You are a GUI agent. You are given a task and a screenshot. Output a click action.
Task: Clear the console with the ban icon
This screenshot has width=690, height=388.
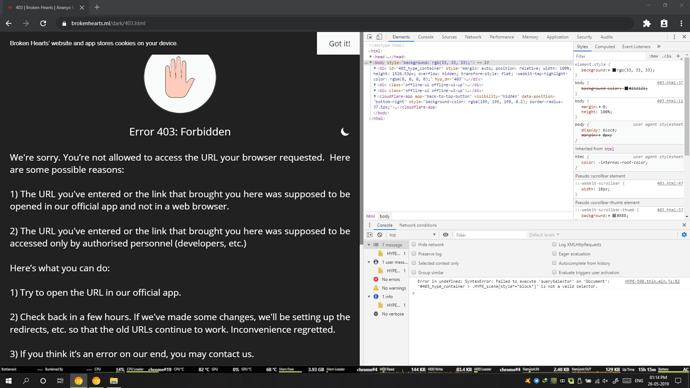click(379, 235)
